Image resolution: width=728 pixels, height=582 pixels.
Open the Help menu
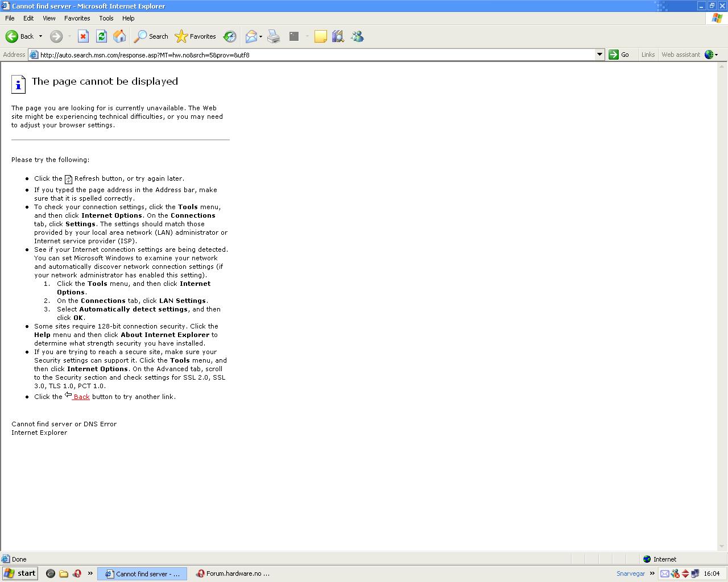(x=129, y=18)
